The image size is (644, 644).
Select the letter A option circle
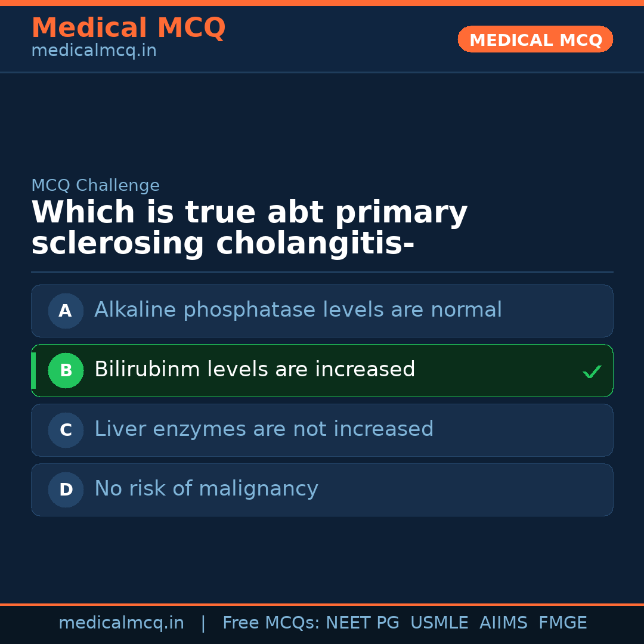tap(66, 311)
